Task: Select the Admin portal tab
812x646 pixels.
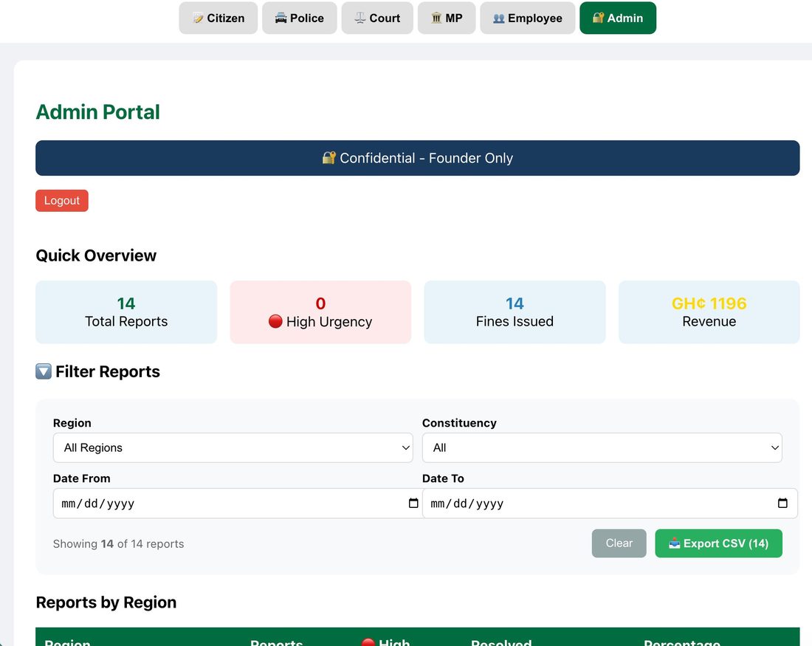Action: click(618, 18)
